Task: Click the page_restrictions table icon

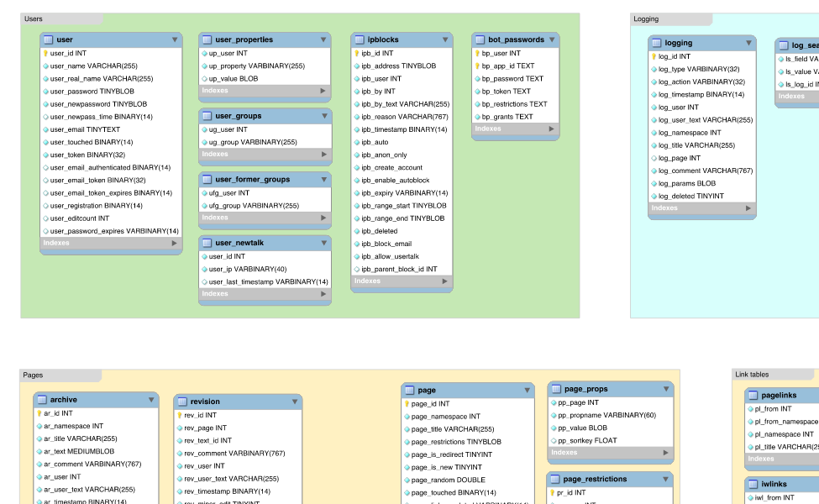Action: 555,479
